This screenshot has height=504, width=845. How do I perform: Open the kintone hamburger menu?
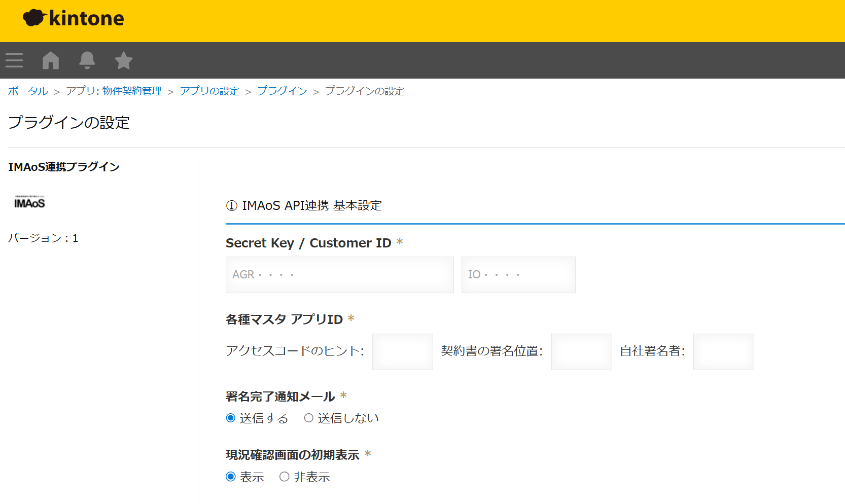(14, 60)
